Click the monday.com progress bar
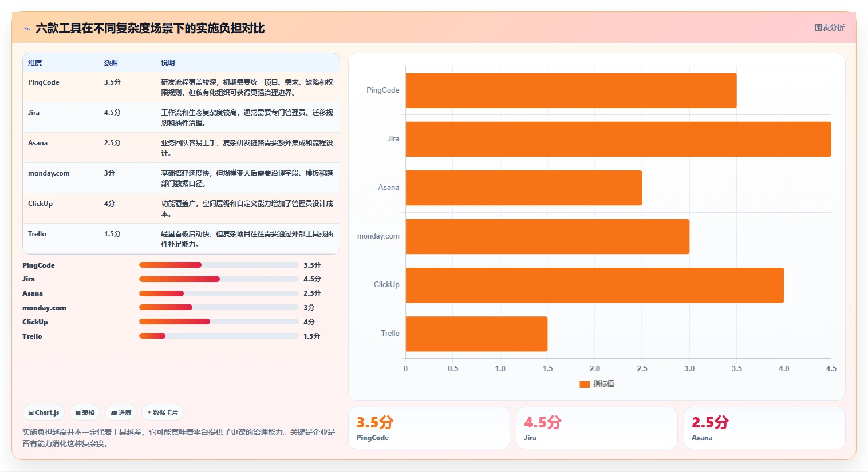 pyautogui.click(x=219, y=307)
